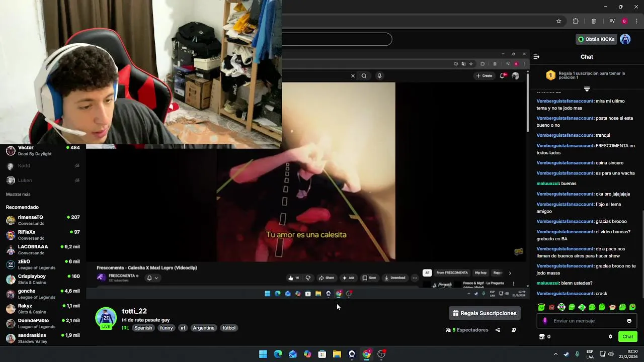
Task: Open the 5 Espectadores viewer list
Action: tap(467, 330)
